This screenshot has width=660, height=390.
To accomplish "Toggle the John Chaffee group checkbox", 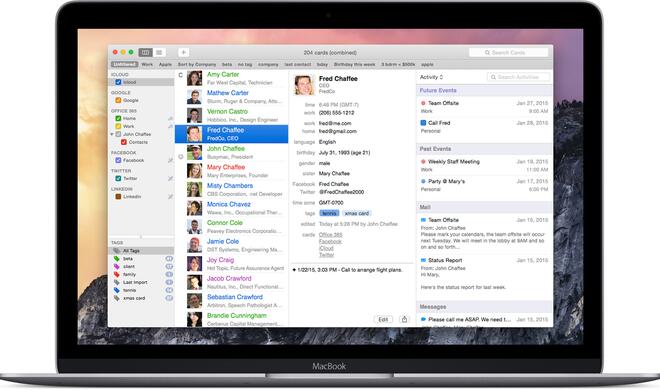I will 118,134.
